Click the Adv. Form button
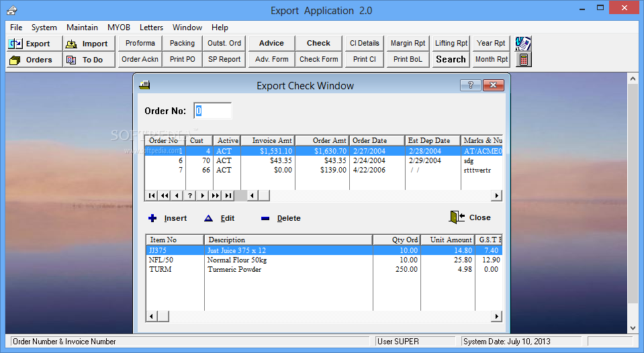Screen dimensions: 644x353 271,59
